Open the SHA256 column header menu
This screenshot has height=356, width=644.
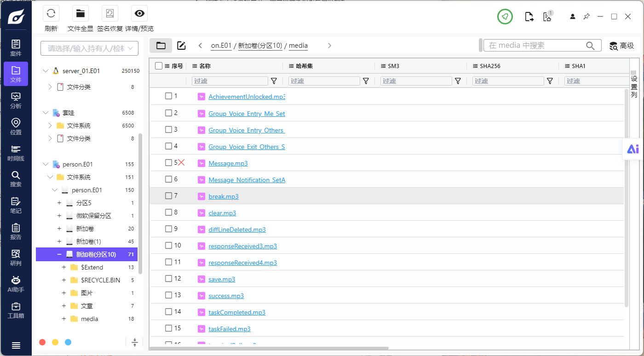click(475, 66)
